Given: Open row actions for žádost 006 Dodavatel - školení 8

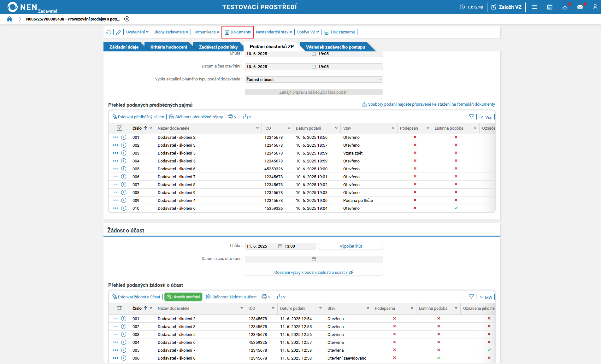Looking at the screenshot, I should (115, 358).
